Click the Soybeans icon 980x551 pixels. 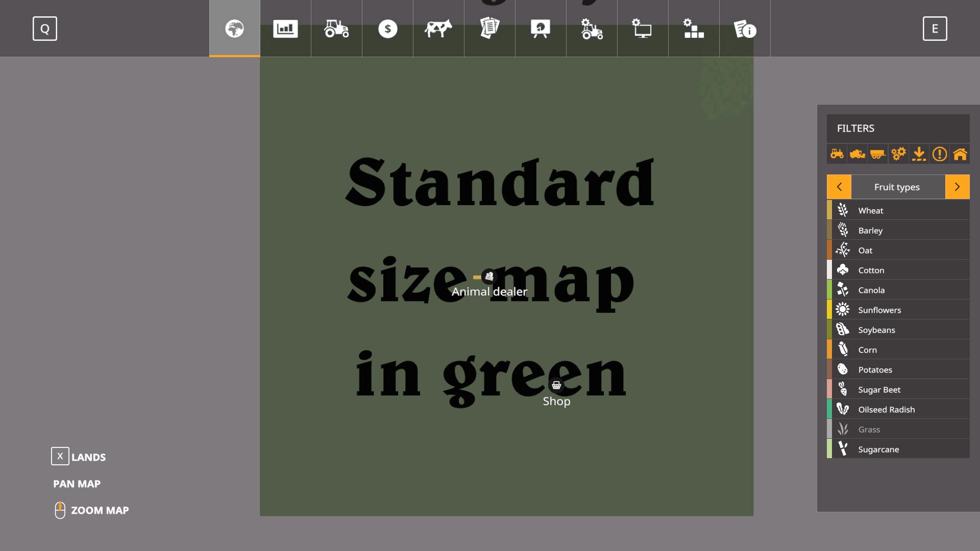[x=843, y=330]
